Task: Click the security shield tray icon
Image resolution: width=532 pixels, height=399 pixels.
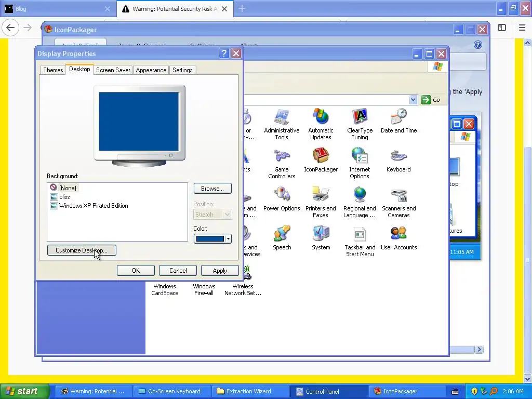Action: point(474,391)
